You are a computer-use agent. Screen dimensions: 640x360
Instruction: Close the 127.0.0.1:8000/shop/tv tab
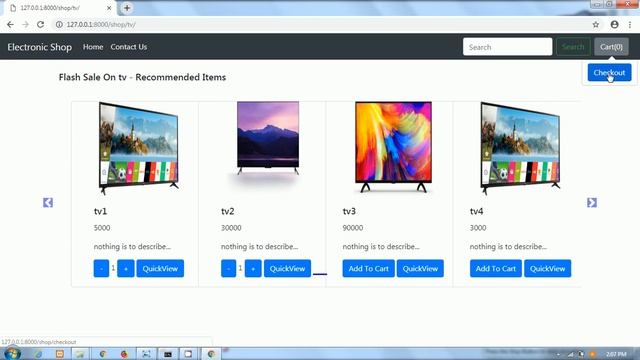click(109, 8)
